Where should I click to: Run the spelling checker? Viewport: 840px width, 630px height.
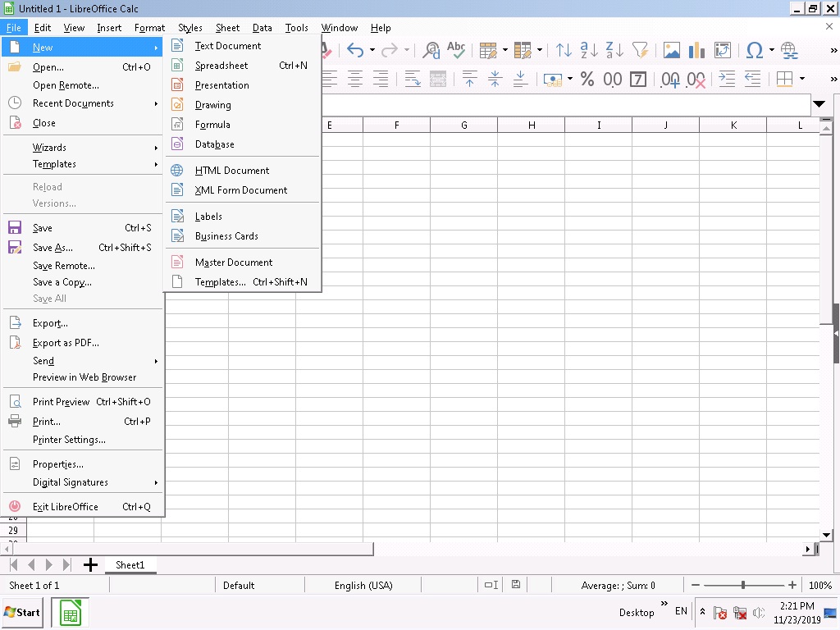[456, 50]
